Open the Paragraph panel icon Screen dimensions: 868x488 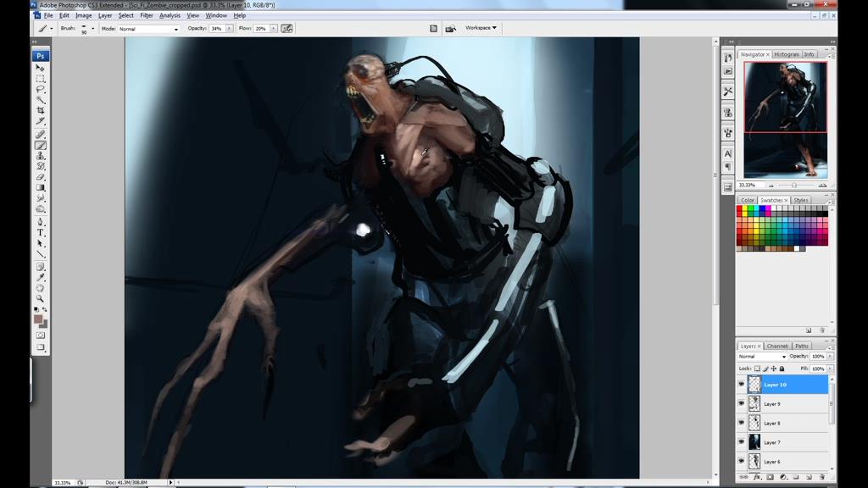coord(728,167)
